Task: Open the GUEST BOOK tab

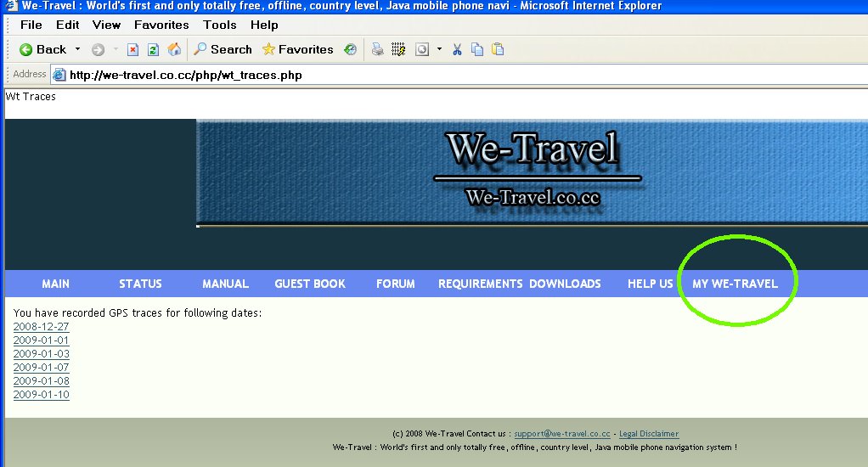Action: 310,284
